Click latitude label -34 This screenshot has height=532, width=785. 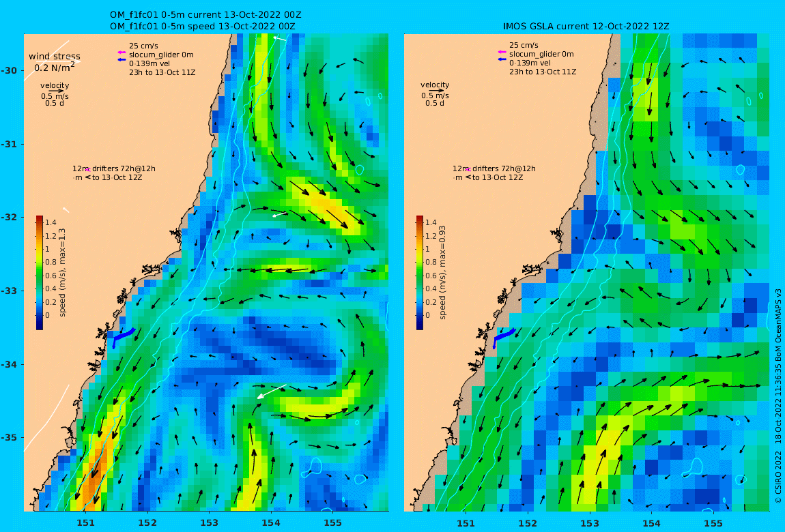point(8,364)
